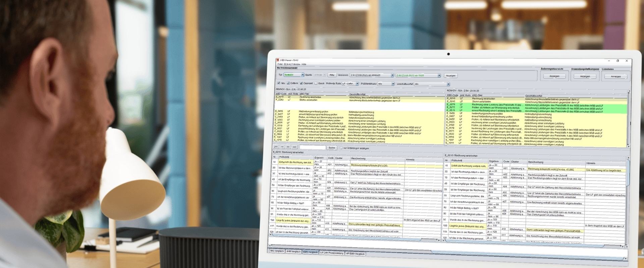
Task: Open the Datei menu
Action: pyautogui.click(x=280, y=64)
